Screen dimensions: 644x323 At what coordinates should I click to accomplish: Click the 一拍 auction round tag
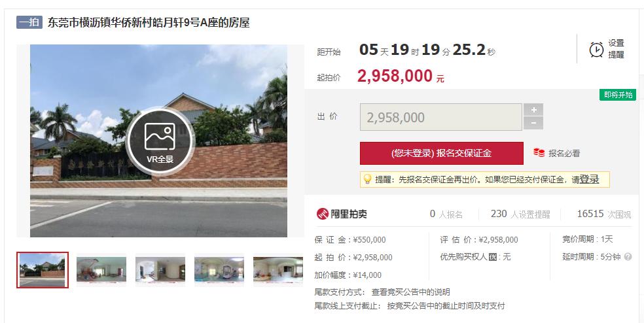tap(29, 22)
